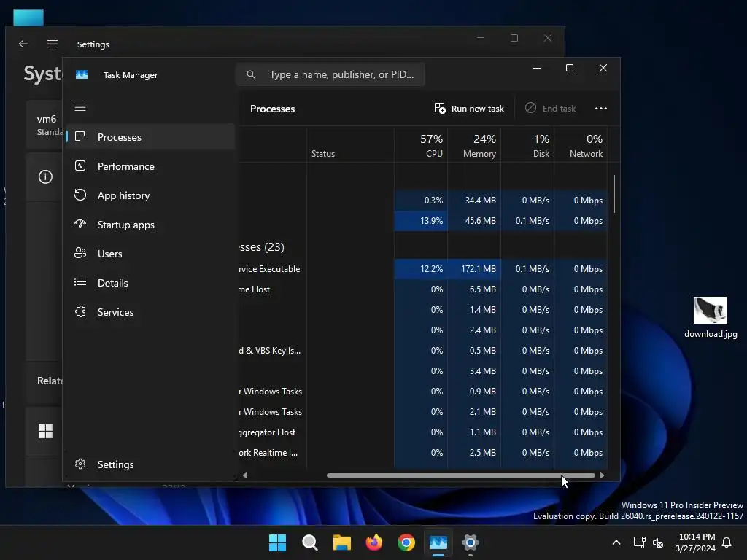Open the Processes page in Task Manager
The height and width of the screenshot is (560, 747).
click(x=150, y=137)
